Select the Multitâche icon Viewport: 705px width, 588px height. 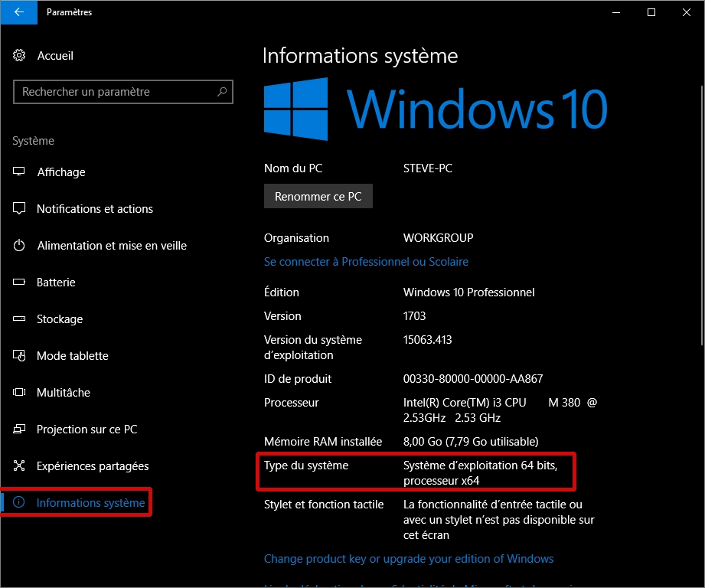pos(20,393)
